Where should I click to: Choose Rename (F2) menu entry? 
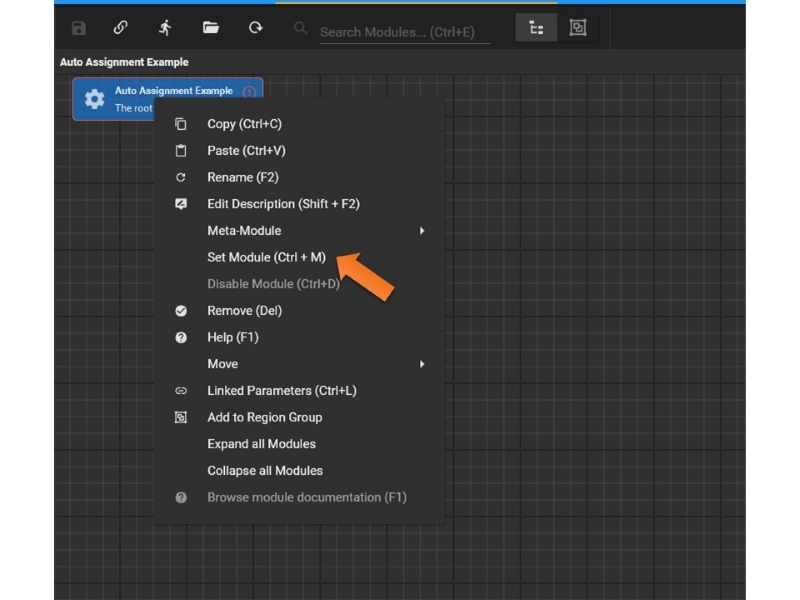(x=299, y=177)
